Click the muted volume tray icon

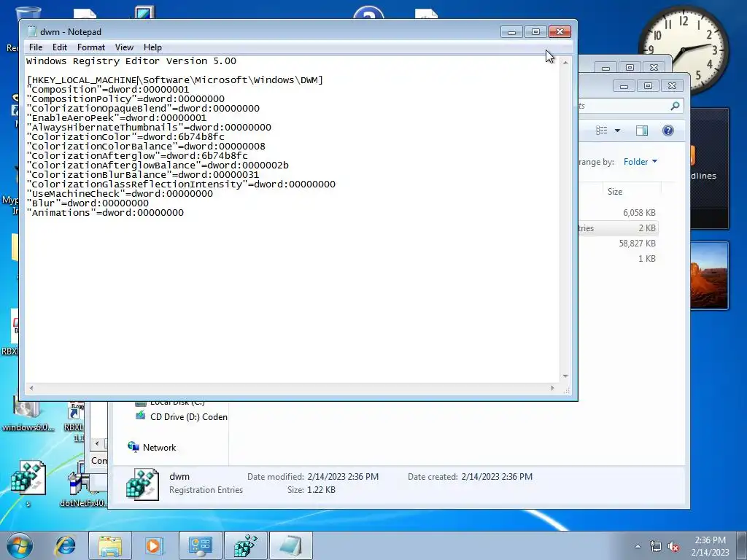[x=673, y=546]
